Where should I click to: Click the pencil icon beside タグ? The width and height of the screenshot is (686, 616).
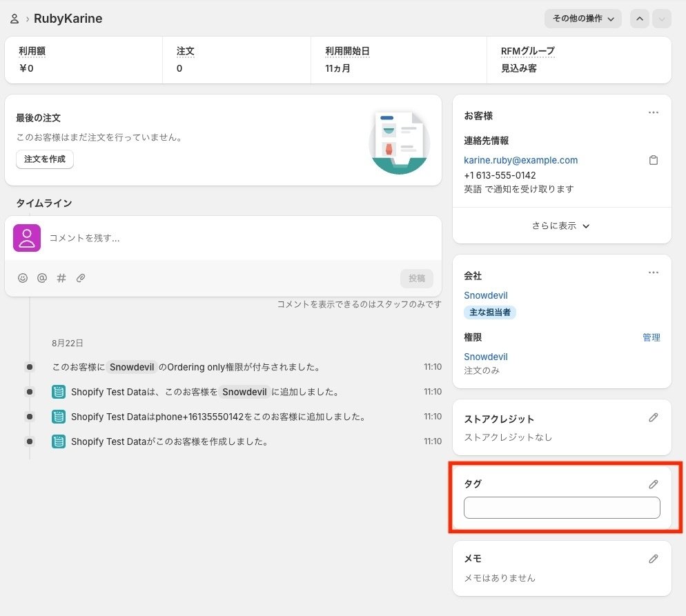click(x=654, y=484)
